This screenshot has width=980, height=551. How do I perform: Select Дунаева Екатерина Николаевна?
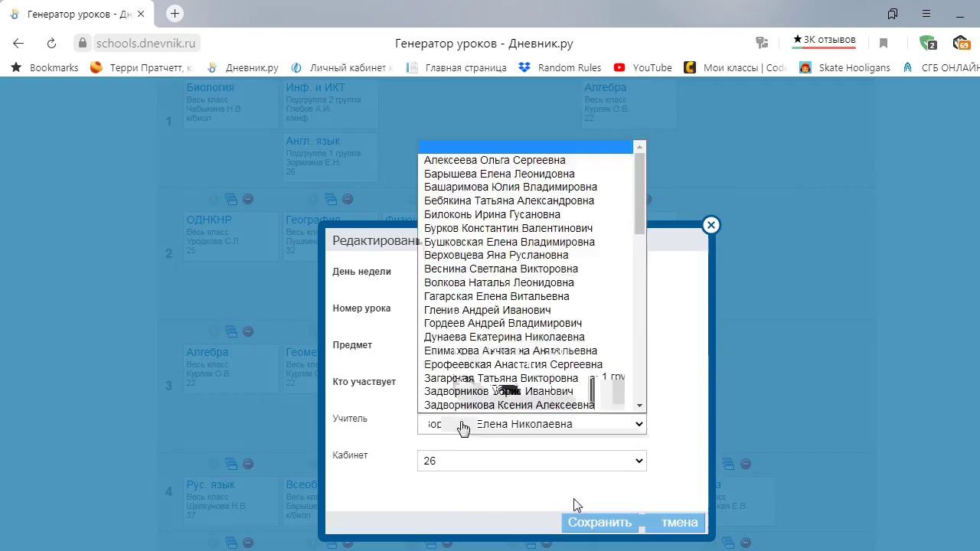[x=526, y=337]
